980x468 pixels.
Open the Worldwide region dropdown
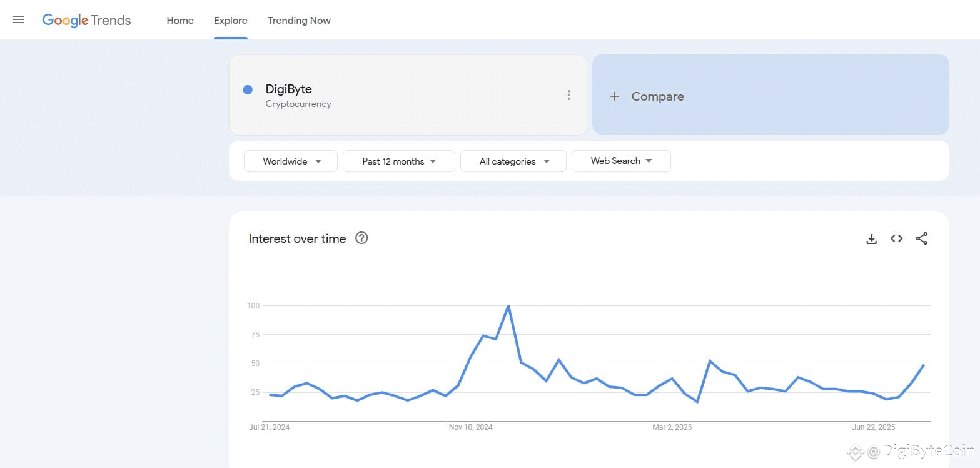pyautogui.click(x=291, y=161)
